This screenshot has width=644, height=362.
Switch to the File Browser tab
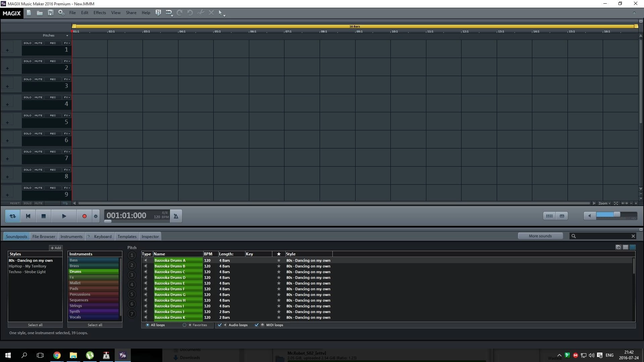point(44,237)
